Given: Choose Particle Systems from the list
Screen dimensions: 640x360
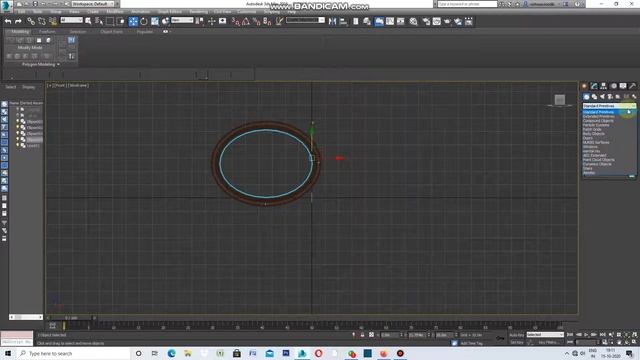Looking at the screenshot, I should click(x=596, y=125).
